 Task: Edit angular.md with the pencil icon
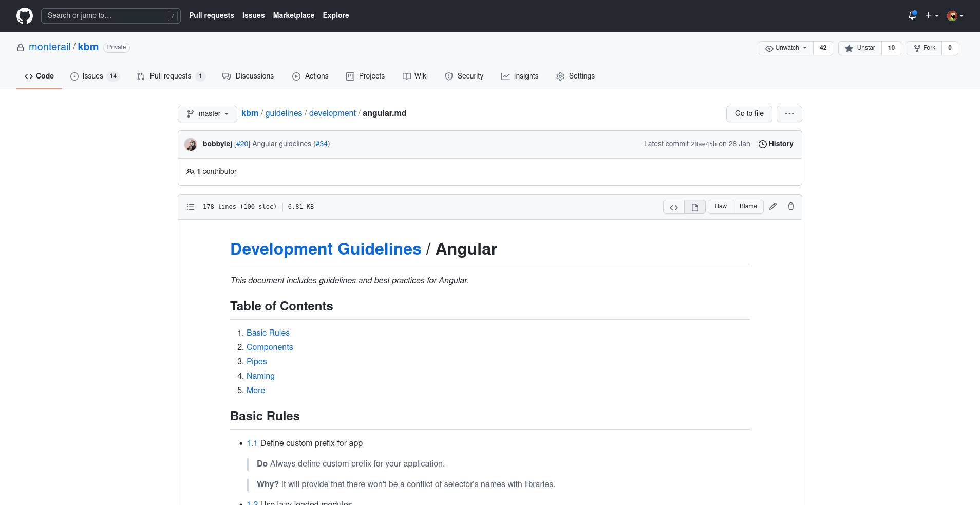[773, 206]
